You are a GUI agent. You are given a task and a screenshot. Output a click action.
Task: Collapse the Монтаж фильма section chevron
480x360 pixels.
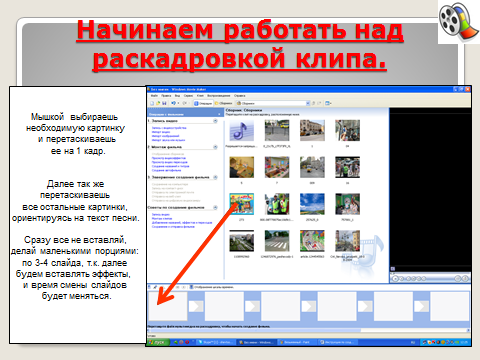[215, 147]
